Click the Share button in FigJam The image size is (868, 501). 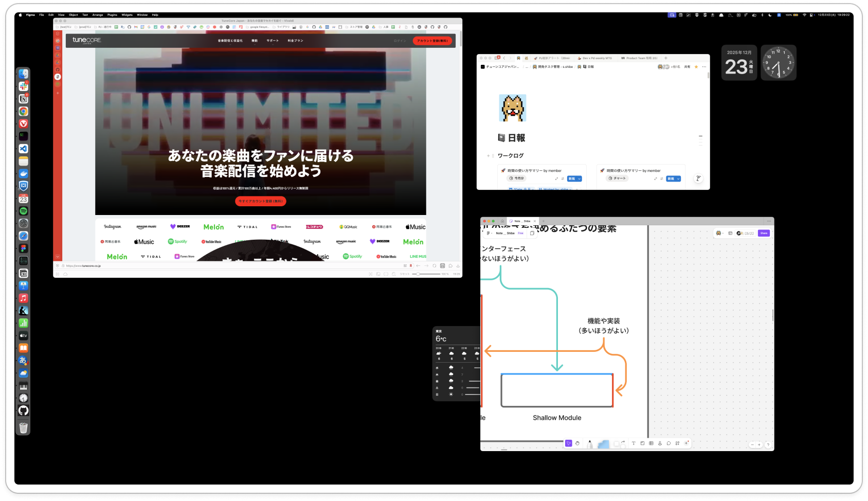coord(764,233)
